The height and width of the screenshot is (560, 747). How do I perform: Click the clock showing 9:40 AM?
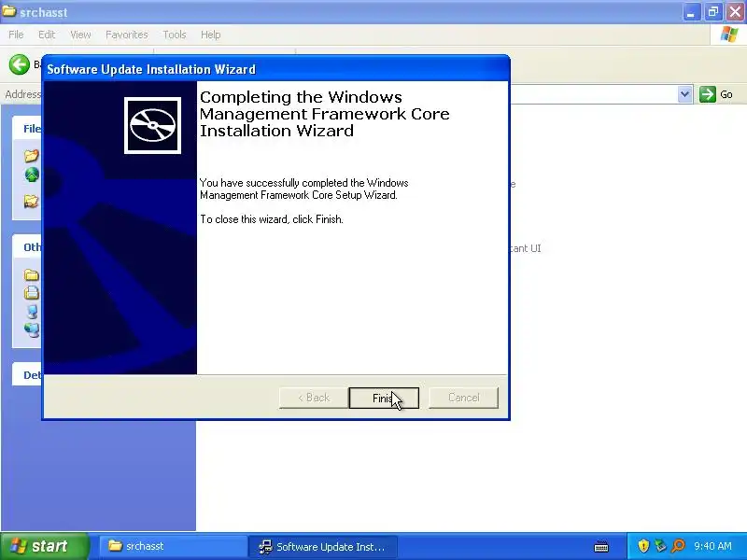(712, 546)
